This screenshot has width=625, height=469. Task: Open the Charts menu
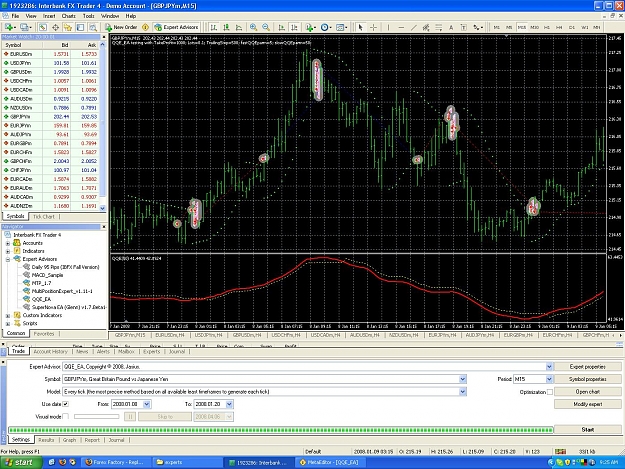[x=68, y=16]
